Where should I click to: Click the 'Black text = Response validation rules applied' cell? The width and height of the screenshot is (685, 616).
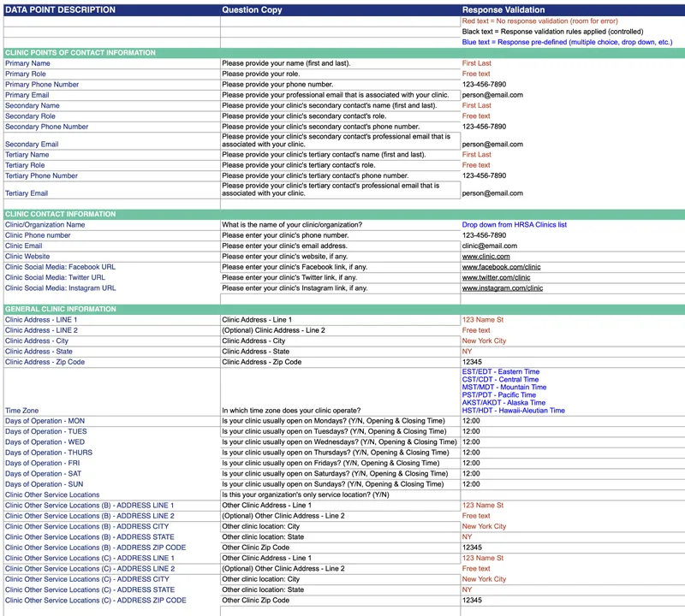(573, 32)
